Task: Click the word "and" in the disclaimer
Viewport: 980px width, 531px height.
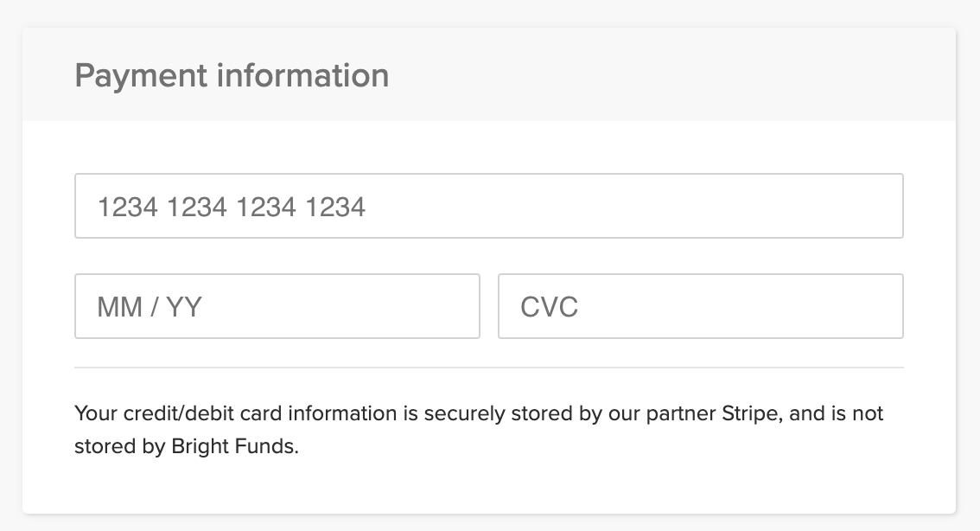Action: pos(807,413)
